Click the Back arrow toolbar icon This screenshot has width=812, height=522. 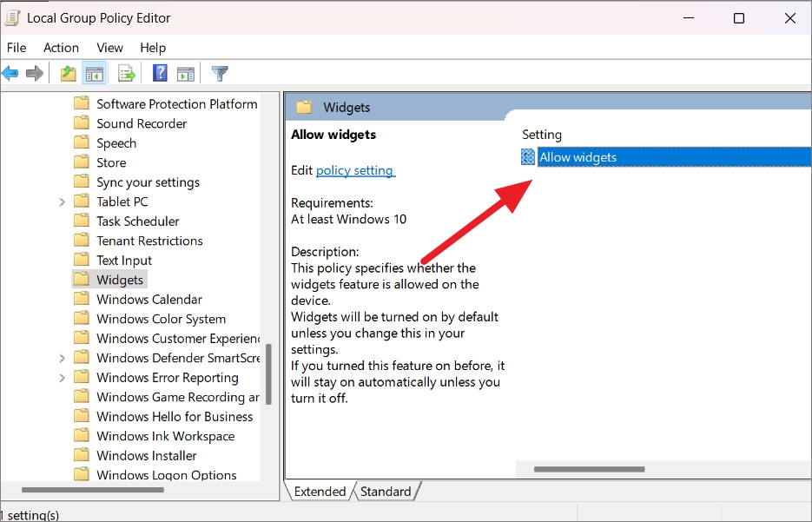[x=10, y=73]
